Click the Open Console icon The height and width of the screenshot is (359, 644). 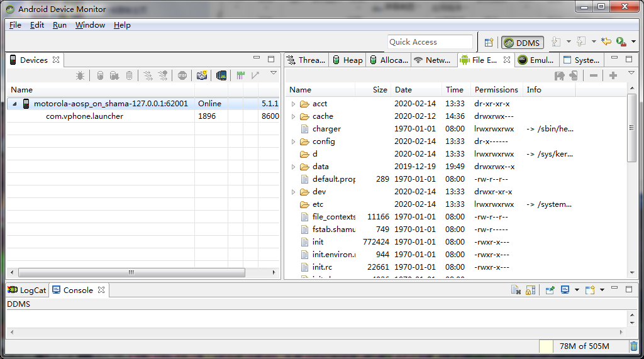590,290
